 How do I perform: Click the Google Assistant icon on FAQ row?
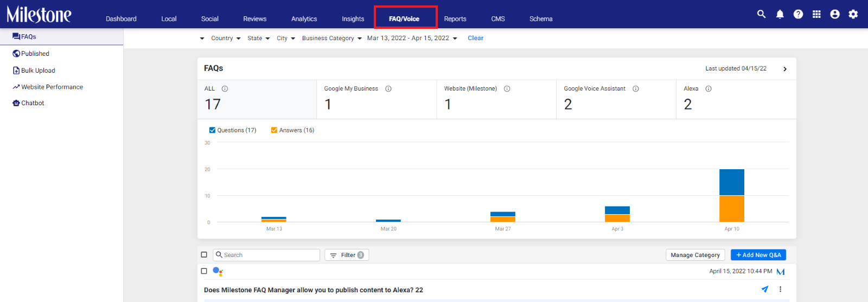click(218, 271)
